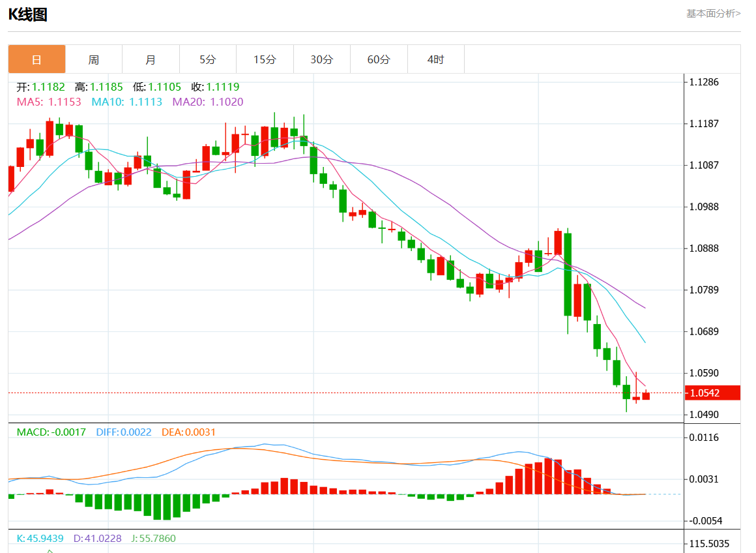Click the tallest red MACD histogram bar
Image resolution: width=756 pixels, height=553 pixels.
(x=548, y=476)
